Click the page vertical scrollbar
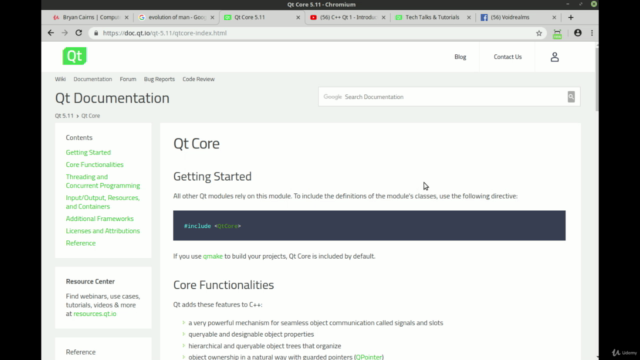The width and height of the screenshot is (640, 360). pyautogui.click(x=596, y=80)
